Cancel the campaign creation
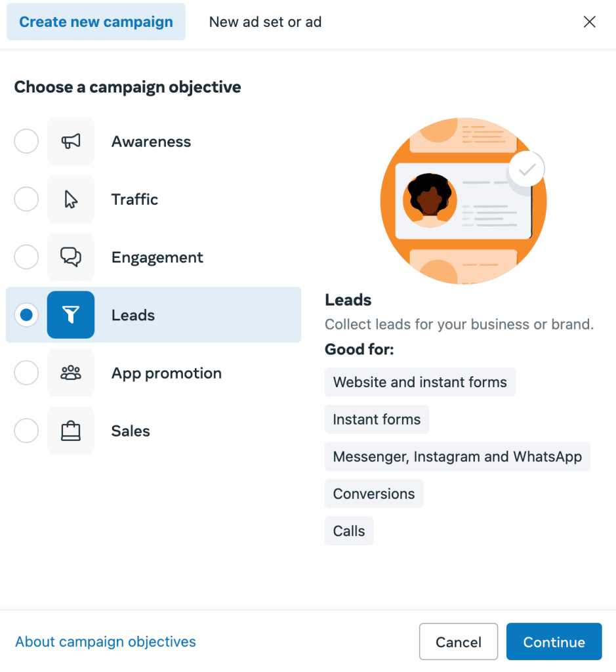The image size is (616, 672). tap(459, 642)
